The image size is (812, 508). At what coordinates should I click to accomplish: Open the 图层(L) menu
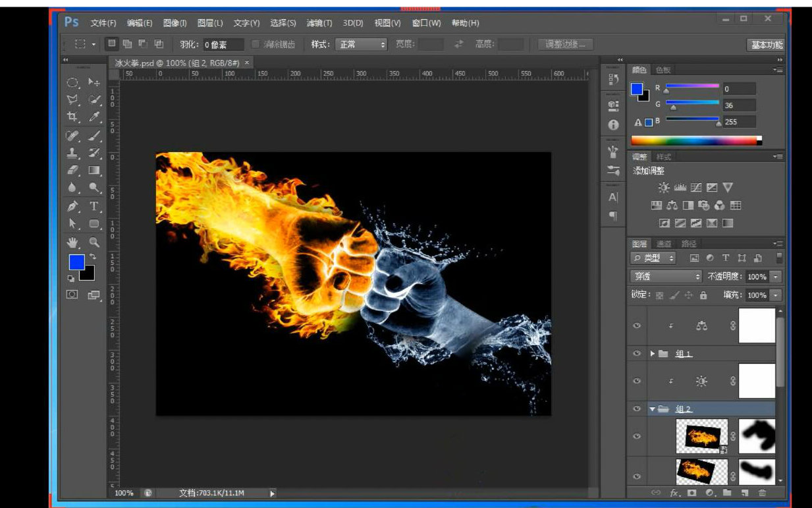click(x=210, y=23)
